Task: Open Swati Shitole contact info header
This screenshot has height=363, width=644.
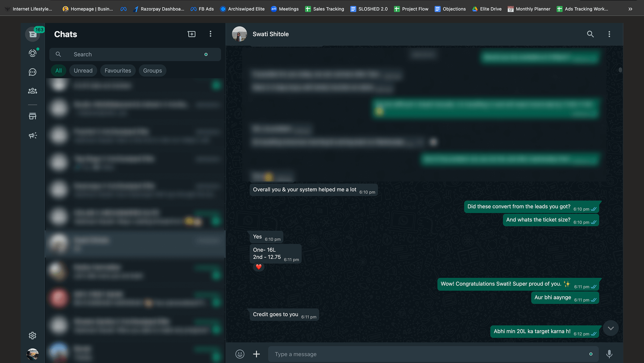Action: click(x=270, y=34)
